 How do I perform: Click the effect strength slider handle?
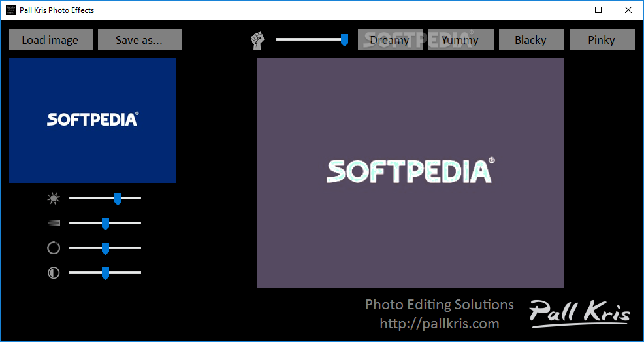345,40
